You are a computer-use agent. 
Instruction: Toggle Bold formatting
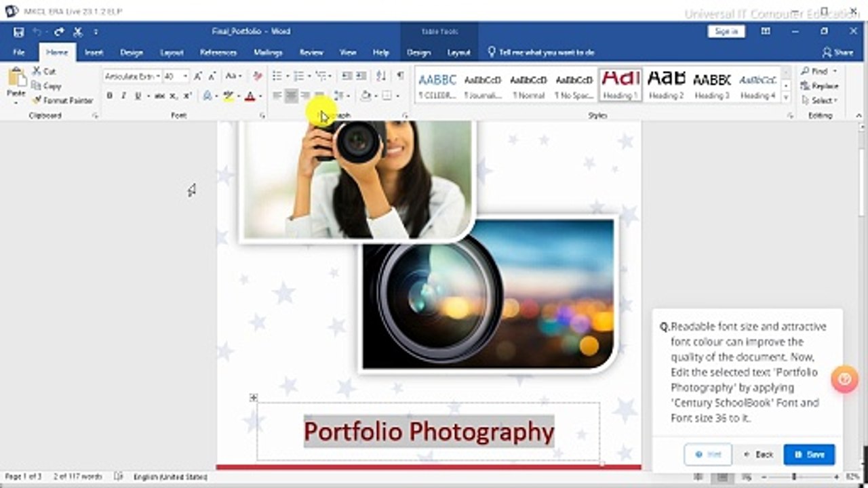109,96
